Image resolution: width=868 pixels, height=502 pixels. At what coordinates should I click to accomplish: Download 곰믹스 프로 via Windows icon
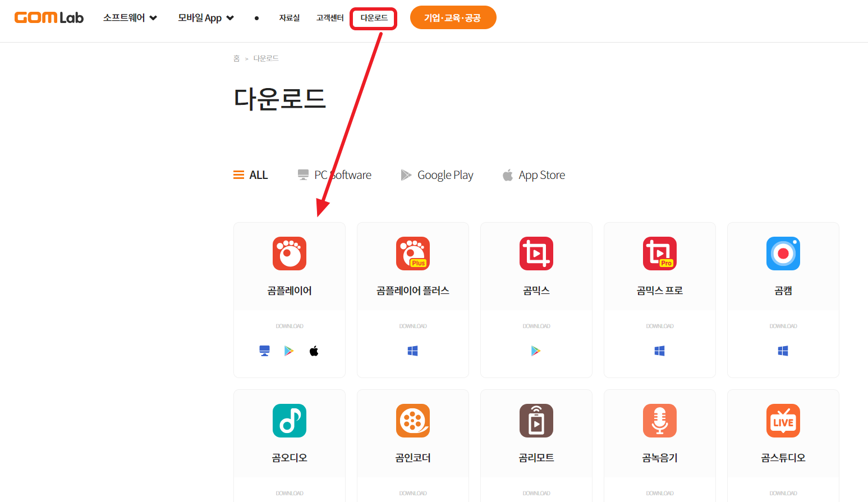pos(660,351)
